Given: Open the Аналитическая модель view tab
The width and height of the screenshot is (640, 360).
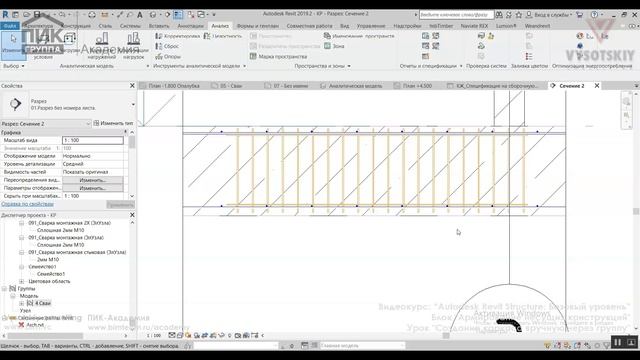Looking at the screenshot, I should click(x=355, y=86).
